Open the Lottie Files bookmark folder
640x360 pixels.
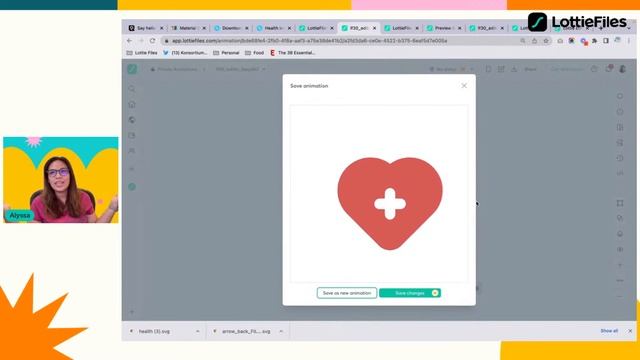click(x=142, y=53)
